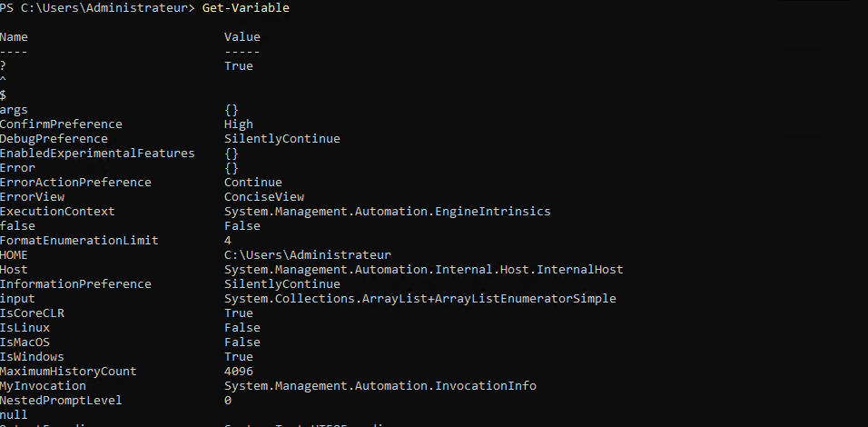Click the 4096 value of MaximumHistoryCount
This screenshot has width=868, height=427.
(239, 372)
